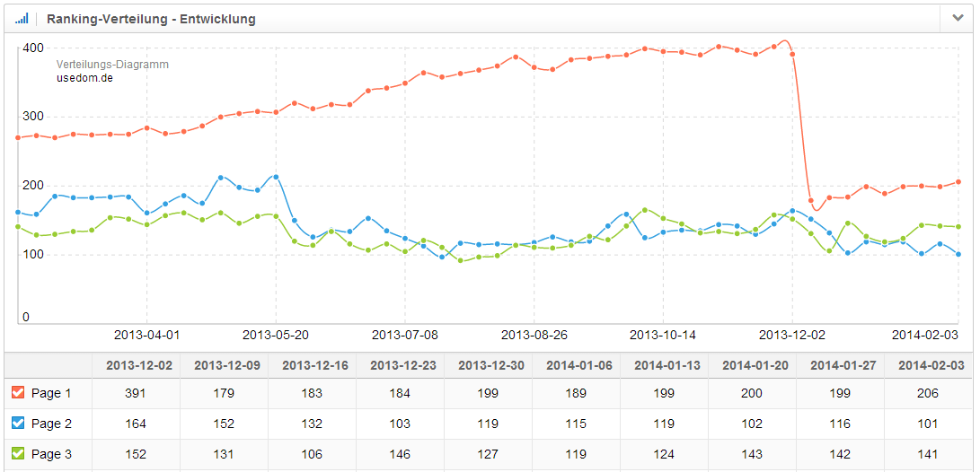Click the 2014-01-13 column header
Viewport: 980px width, 472px height.
point(664,365)
